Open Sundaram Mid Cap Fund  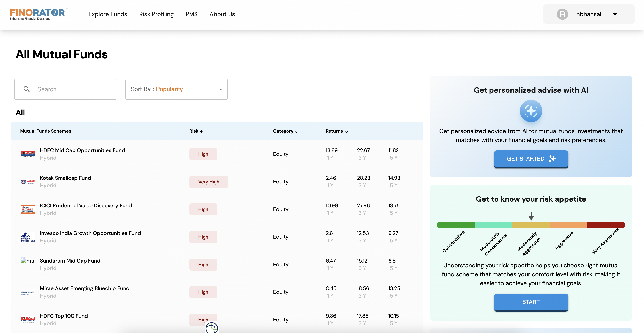(x=70, y=260)
